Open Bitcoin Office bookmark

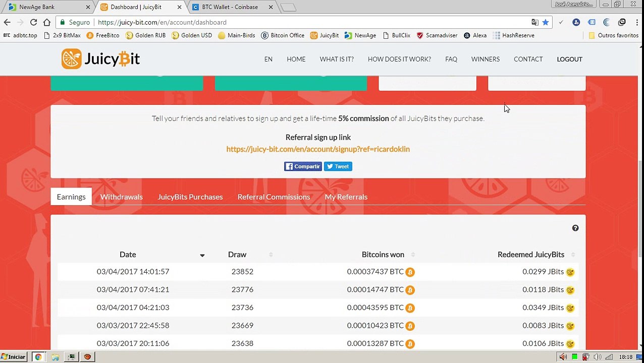(x=283, y=35)
